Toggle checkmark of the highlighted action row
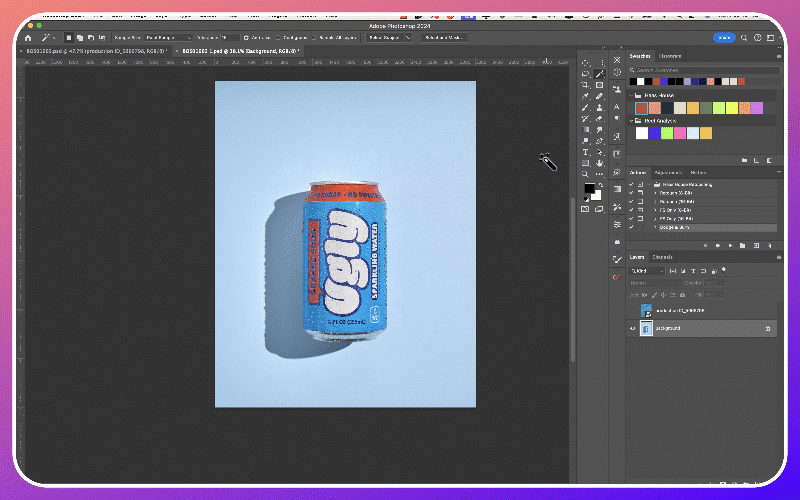 [x=631, y=228]
